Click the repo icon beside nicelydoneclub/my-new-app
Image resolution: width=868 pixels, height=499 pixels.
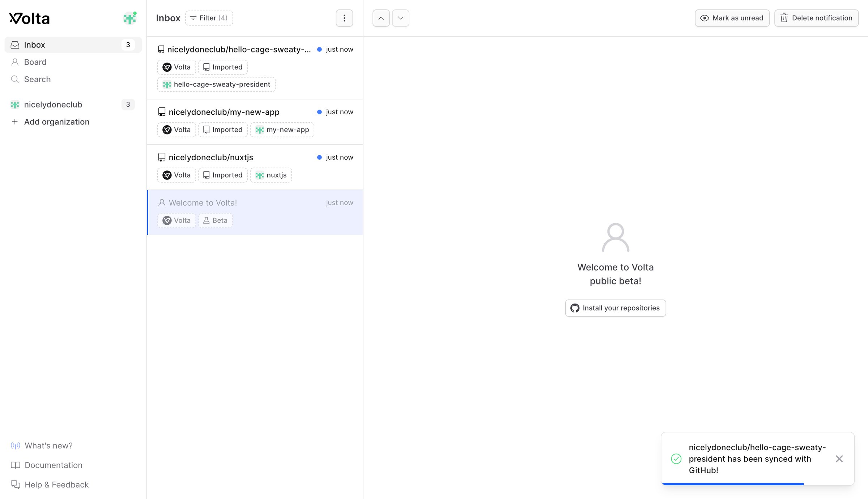(x=162, y=112)
